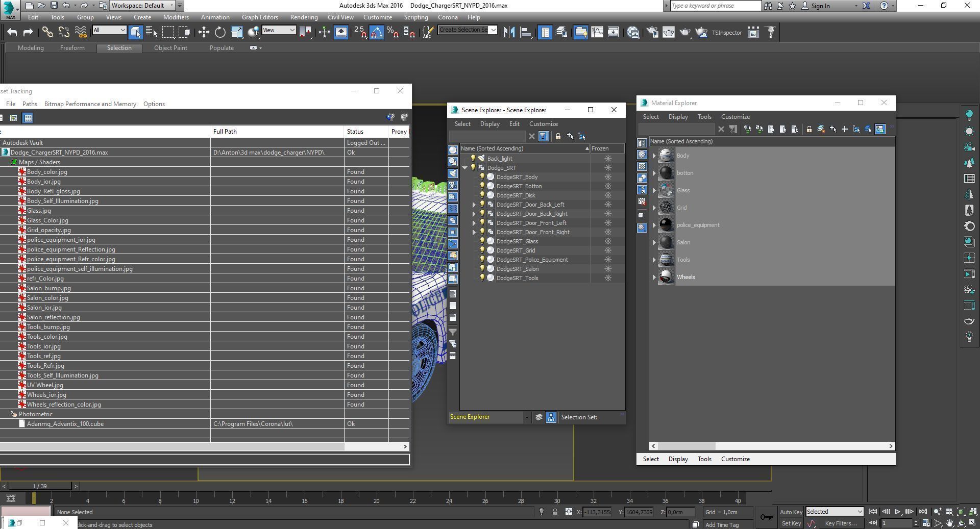This screenshot has height=529, width=980.
Task: Toggle visibility bulb of DodgeSRT_Body
Action: [482, 177]
